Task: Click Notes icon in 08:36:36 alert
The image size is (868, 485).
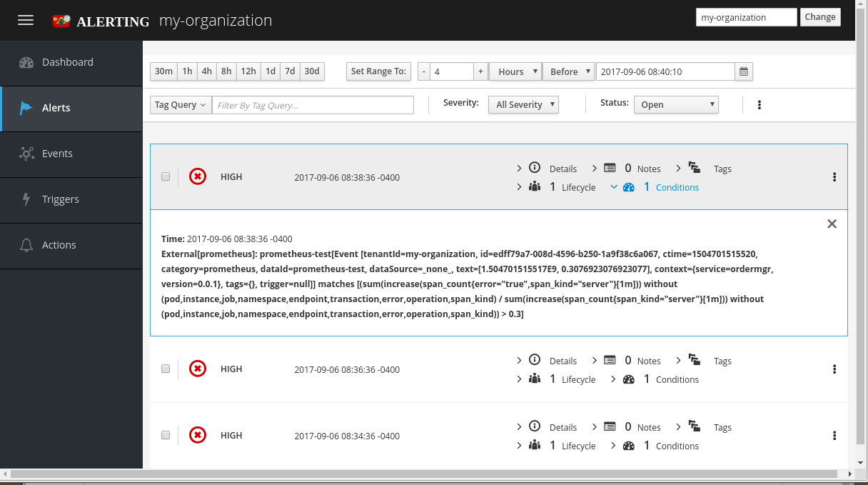Action: (x=610, y=360)
